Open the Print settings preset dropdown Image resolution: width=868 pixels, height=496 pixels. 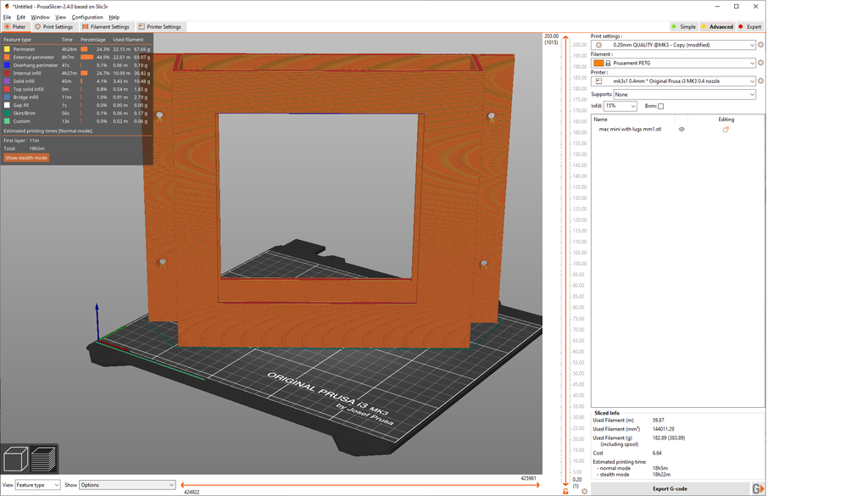pyautogui.click(x=673, y=45)
